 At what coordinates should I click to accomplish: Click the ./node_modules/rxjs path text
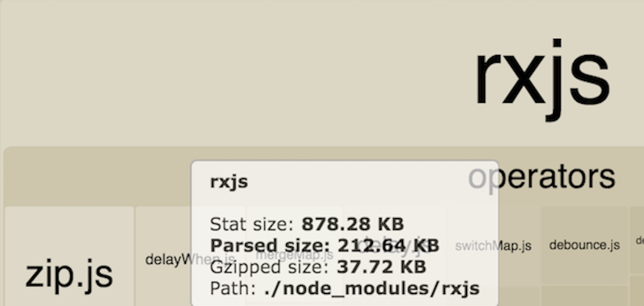tap(371, 289)
